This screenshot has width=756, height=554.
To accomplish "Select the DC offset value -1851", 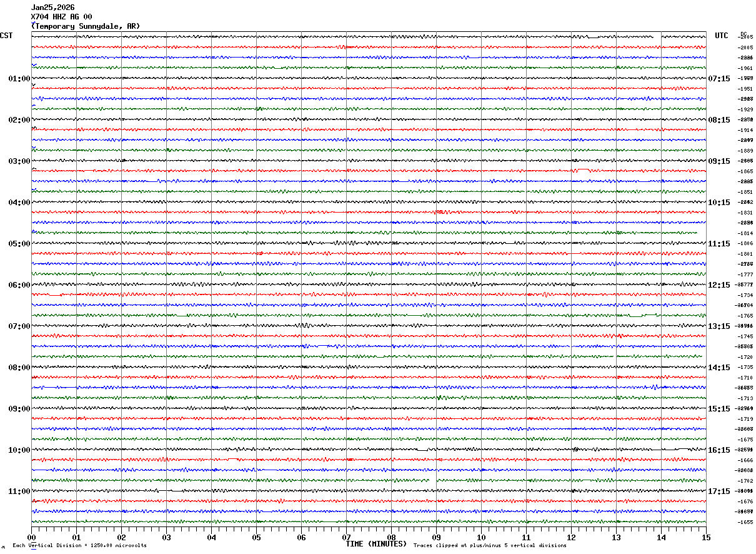I will (745, 192).
